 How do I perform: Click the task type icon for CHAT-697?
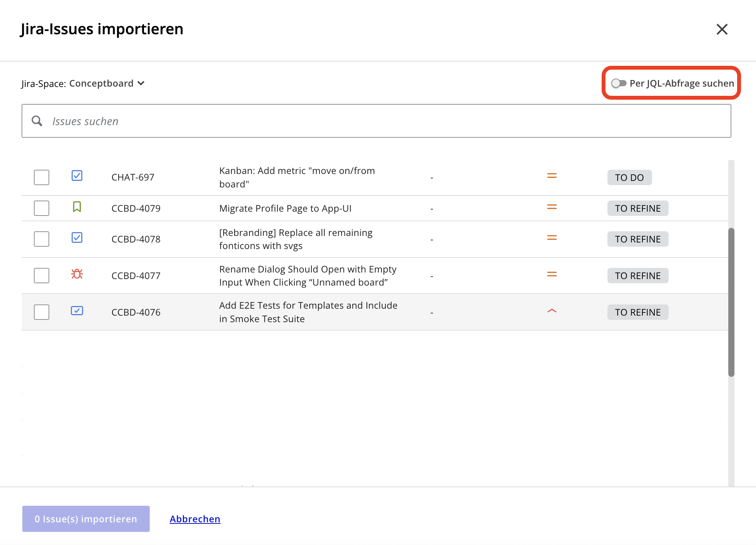[77, 176]
